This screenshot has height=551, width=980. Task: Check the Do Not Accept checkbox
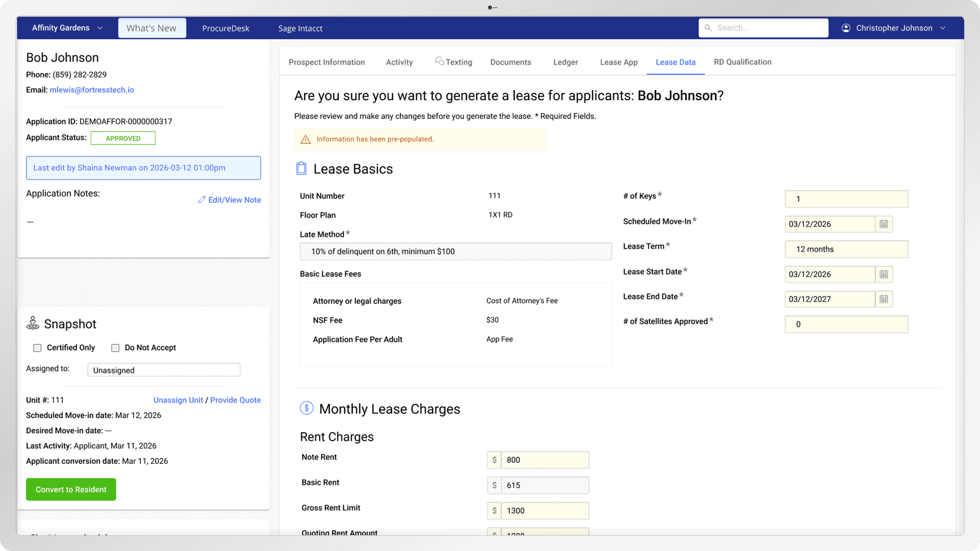point(115,348)
